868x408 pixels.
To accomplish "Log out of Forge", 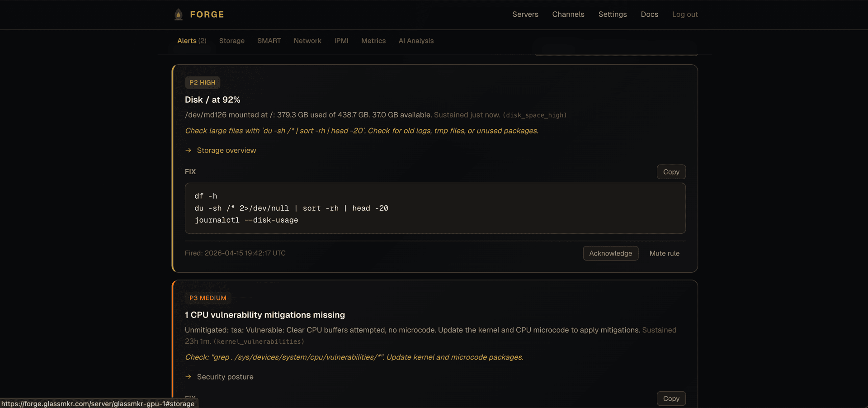I will 685,14.
